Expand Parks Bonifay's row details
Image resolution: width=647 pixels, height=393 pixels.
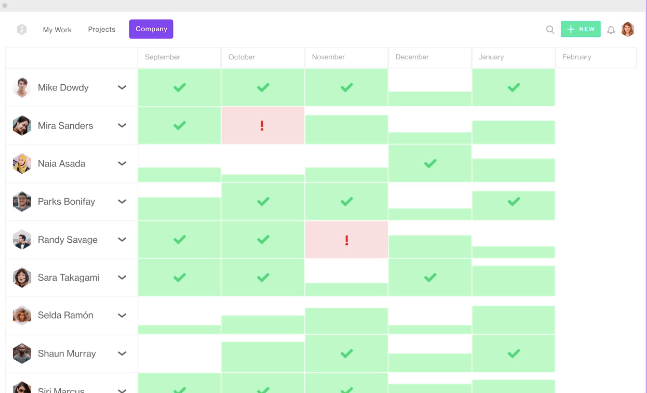click(122, 201)
